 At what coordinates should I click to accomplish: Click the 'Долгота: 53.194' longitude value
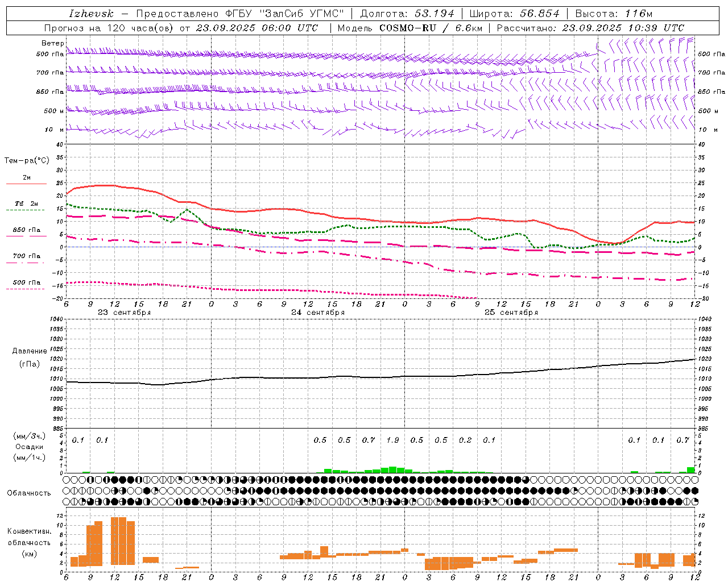point(407,14)
